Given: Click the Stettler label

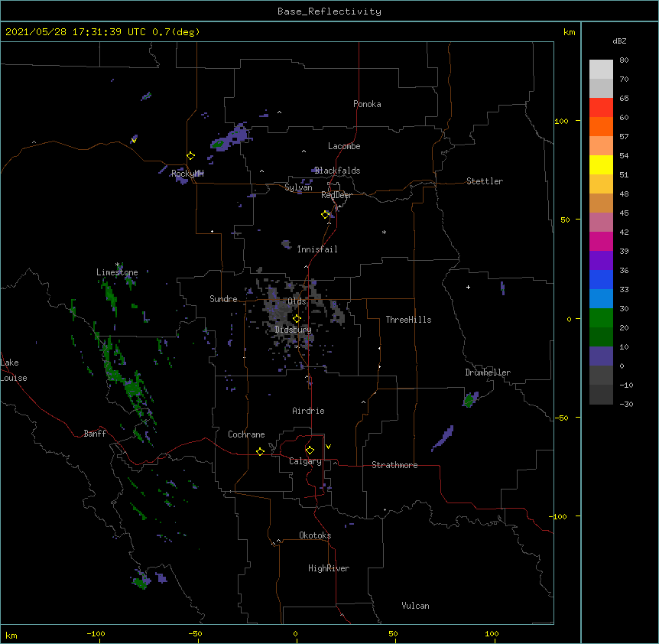Looking at the screenshot, I should (485, 181).
